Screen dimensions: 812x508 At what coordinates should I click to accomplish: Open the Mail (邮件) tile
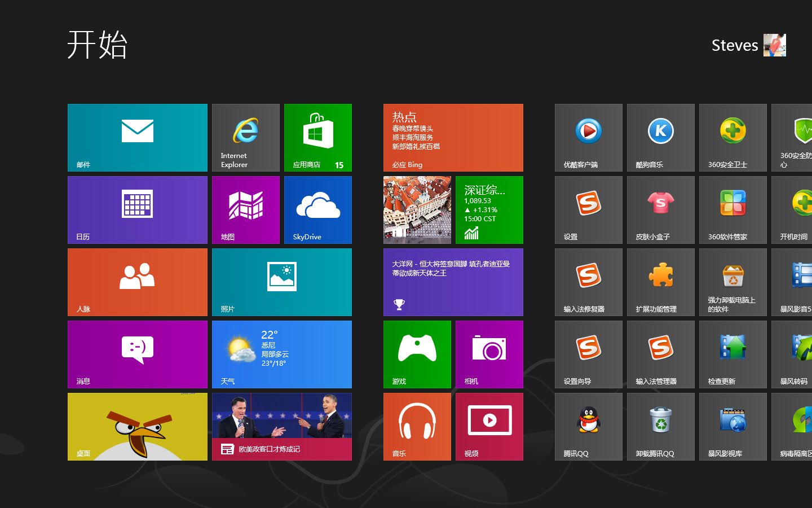138,138
